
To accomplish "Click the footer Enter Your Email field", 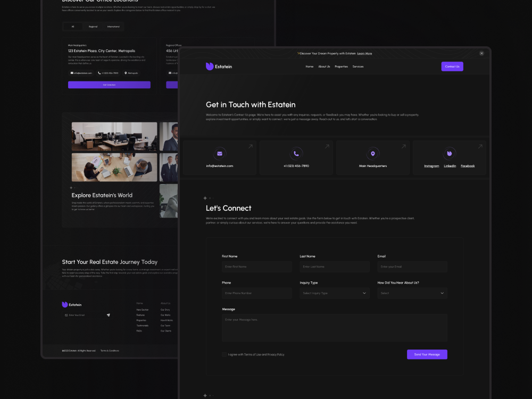I will pos(87,315).
